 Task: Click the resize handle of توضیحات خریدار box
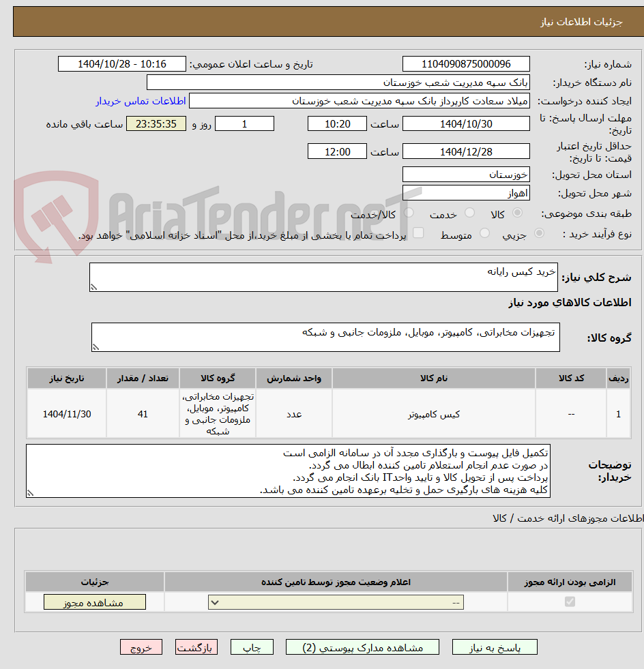tap(30, 493)
